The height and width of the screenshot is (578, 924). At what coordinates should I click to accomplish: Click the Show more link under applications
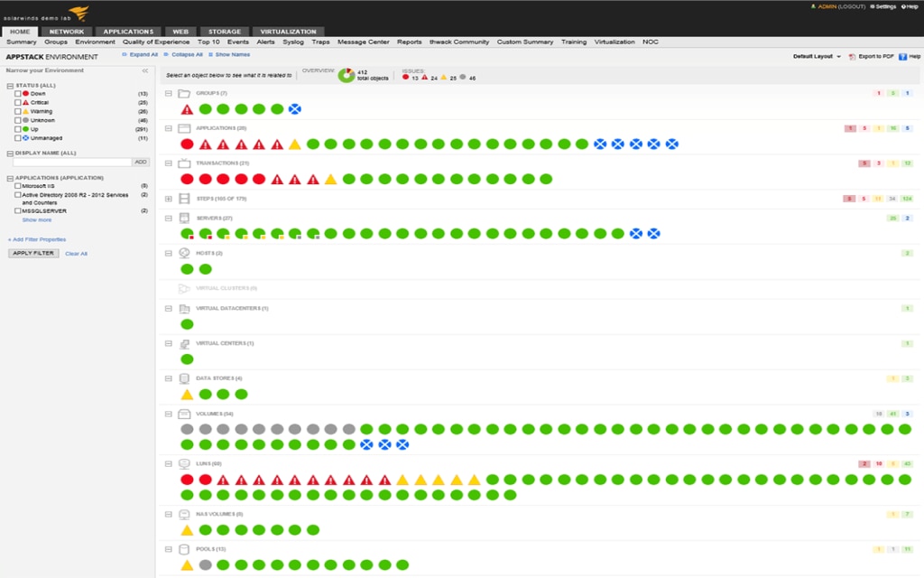pos(35,219)
